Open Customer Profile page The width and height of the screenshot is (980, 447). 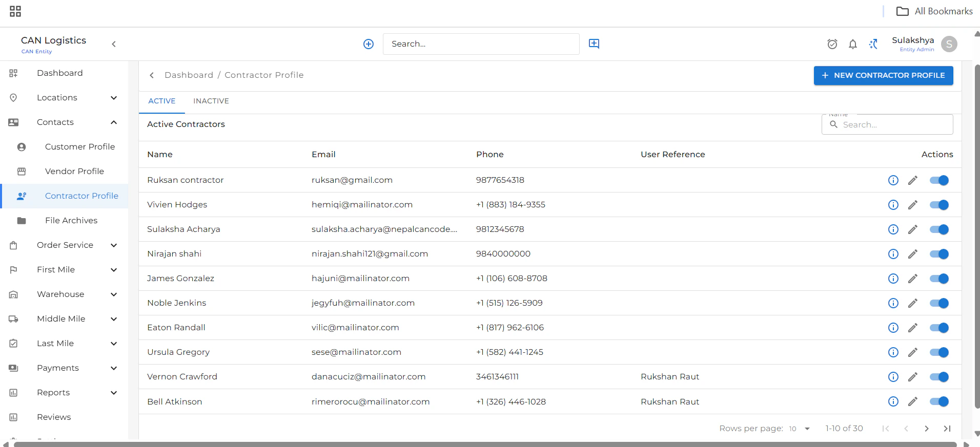64,147
